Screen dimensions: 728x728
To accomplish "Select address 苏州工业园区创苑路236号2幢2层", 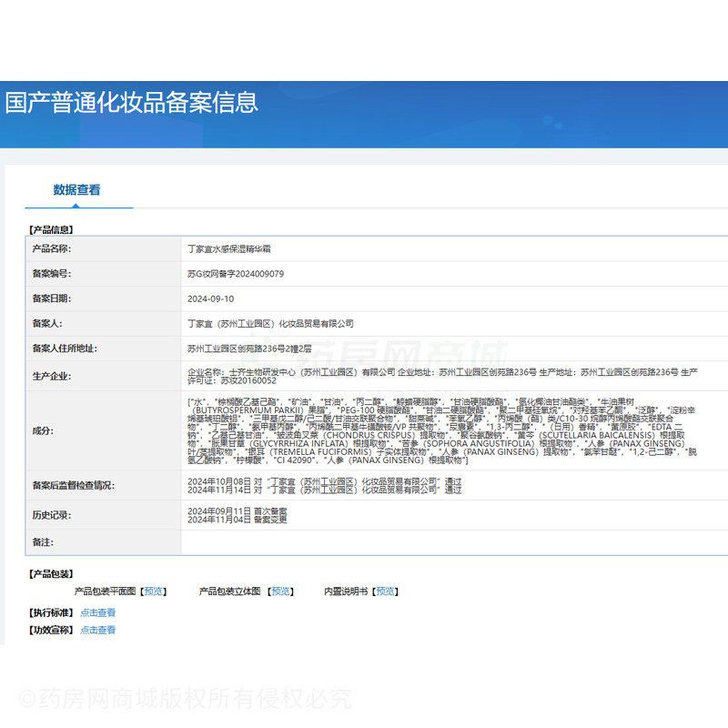I will pyautogui.click(x=249, y=349).
